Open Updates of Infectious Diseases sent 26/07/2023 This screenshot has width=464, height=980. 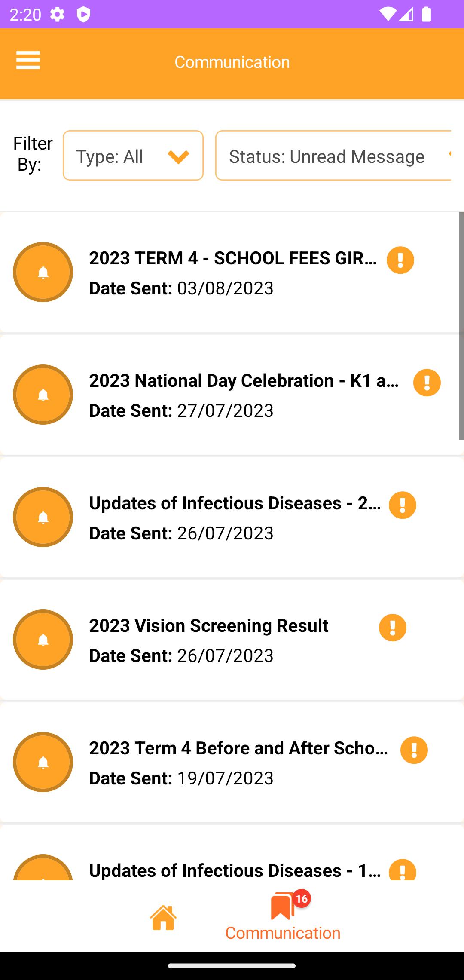tap(231, 518)
